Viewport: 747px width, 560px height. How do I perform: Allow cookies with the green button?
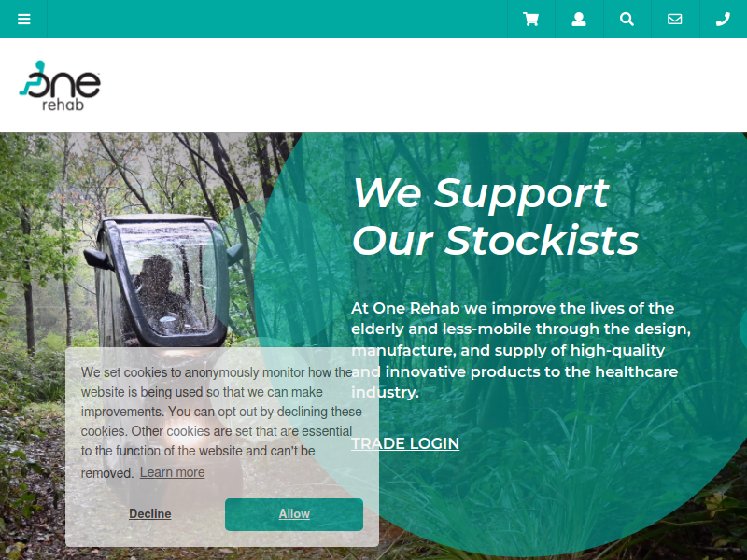coord(294,514)
